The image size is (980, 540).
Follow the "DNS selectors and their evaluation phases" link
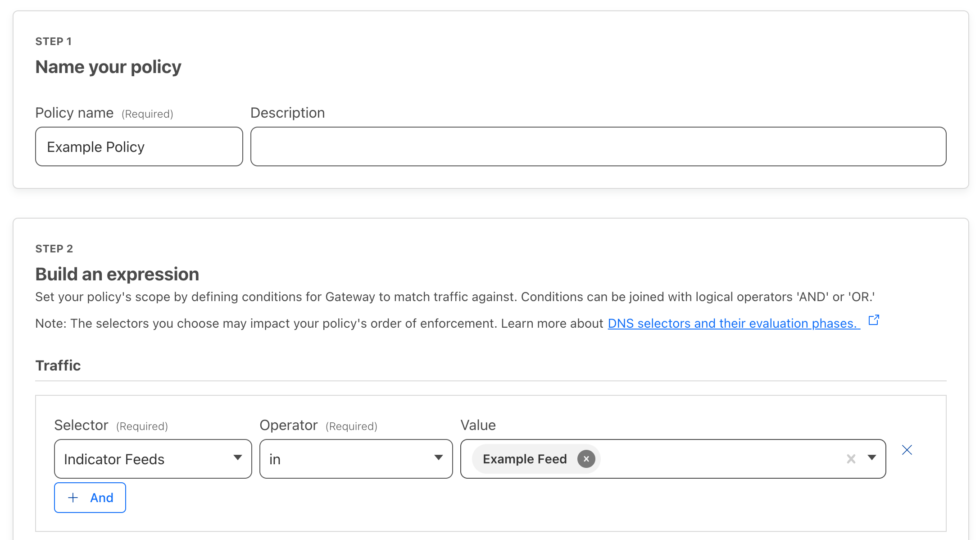point(731,323)
